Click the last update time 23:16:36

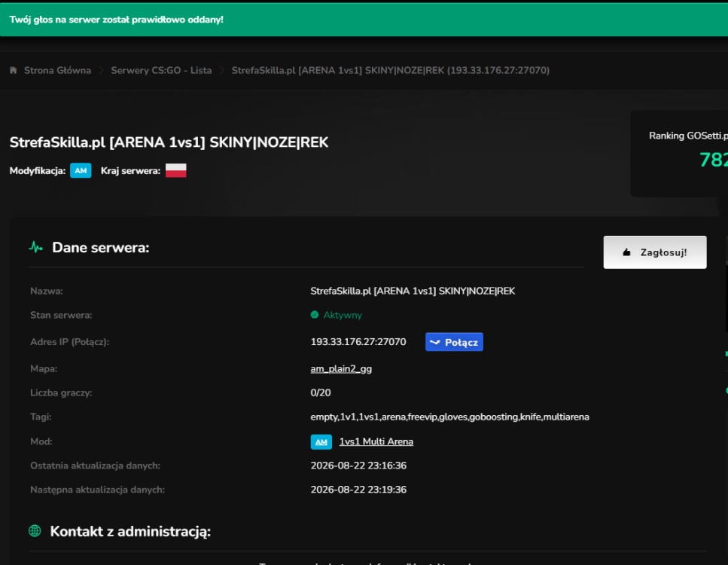click(358, 466)
